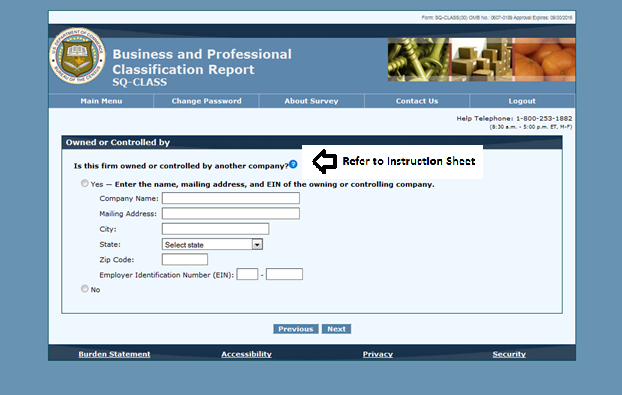Image resolution: width=622 pixels, height=395 pixels.
Task: Focus the first EIN prefix box
Action: pyautogui.click(x=248, y=274)
